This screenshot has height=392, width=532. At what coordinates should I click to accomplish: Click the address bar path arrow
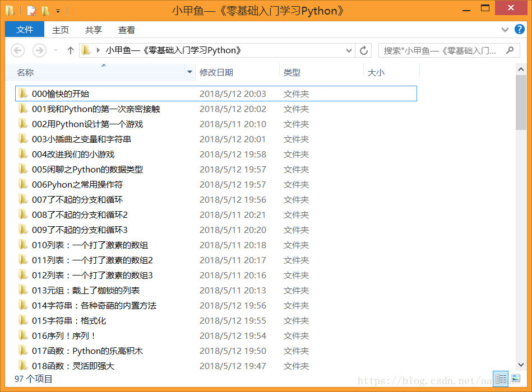pyautogui.click(x=98, y=50)
